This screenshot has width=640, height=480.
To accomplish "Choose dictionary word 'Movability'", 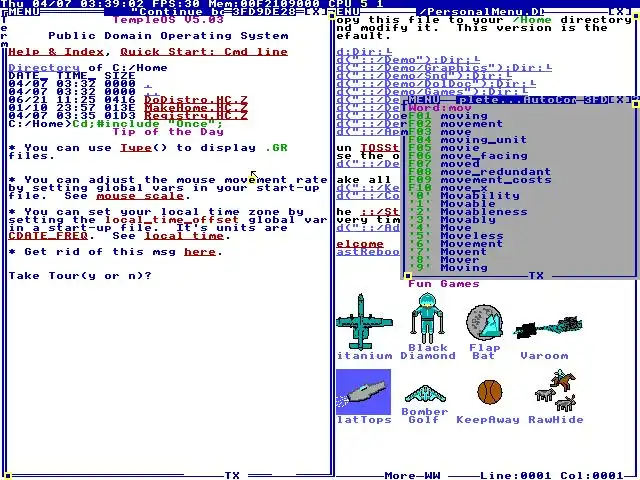I will (464, 196).
